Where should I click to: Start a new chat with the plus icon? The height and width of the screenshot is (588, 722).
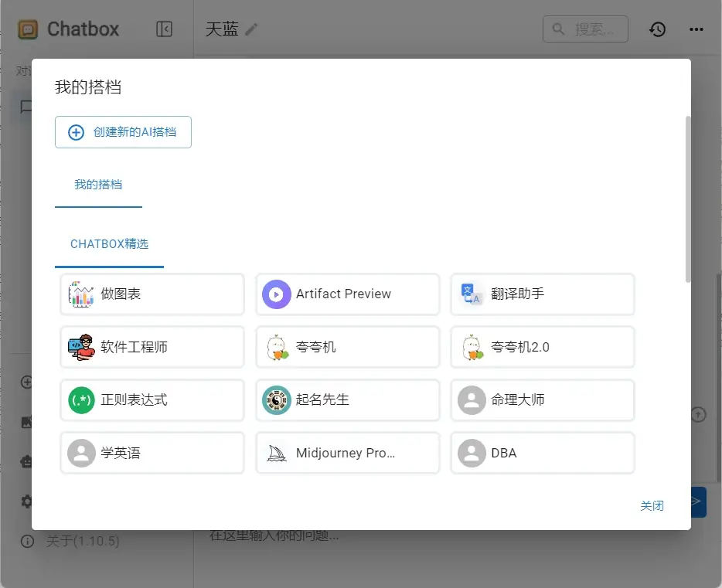point(27,382)
